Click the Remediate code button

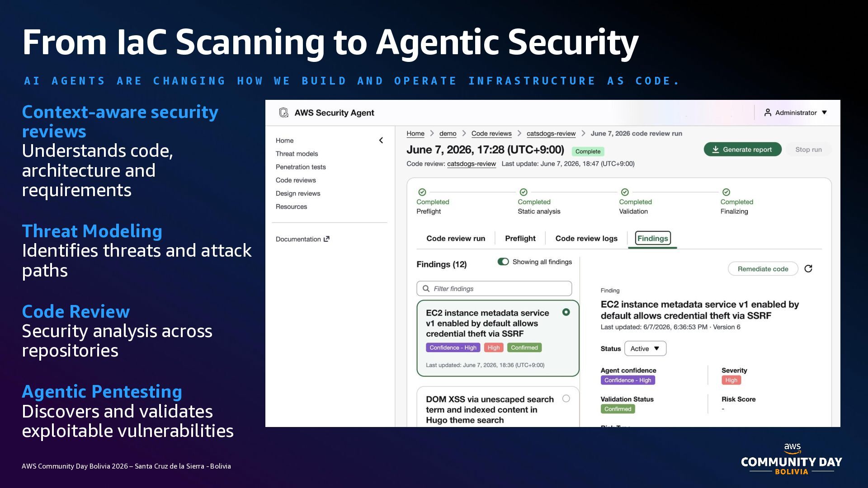(763, 268)
